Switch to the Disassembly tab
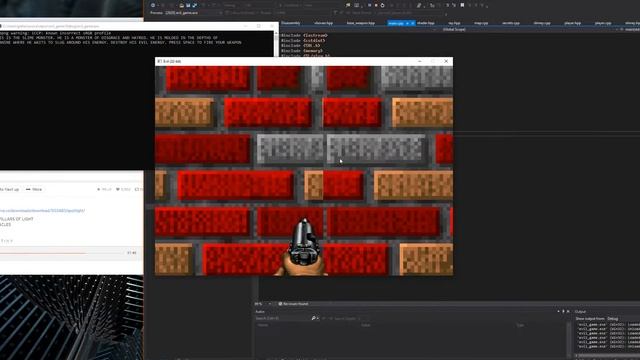The height and width of the screenshot is (360, 640). tap(291, 23)
